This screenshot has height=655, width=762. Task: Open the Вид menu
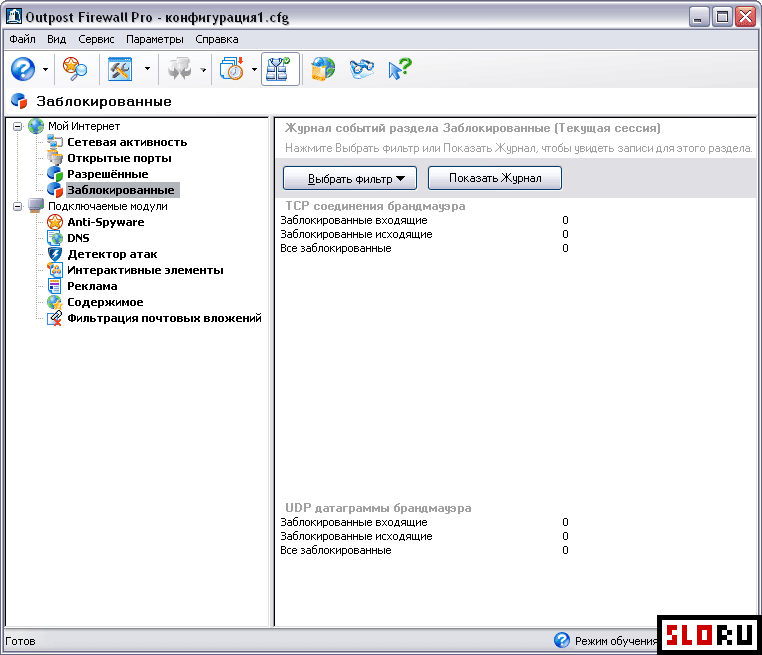click(56, 39)
